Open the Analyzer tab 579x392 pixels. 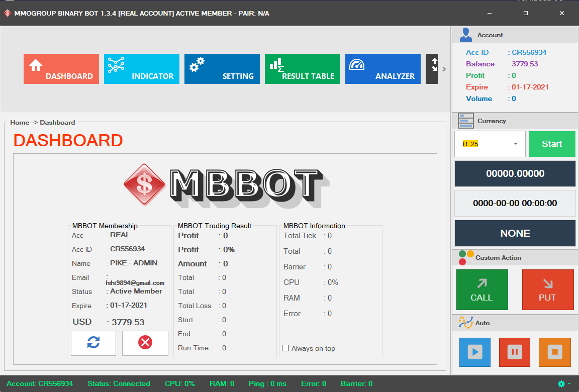click(382, 69)
